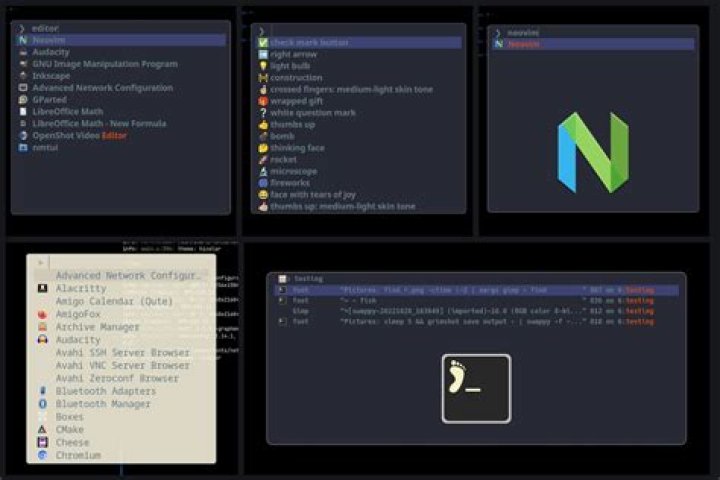Click the foot terminal icon preview
Screen dimensions: 720x480
click(x=476, y=389)
